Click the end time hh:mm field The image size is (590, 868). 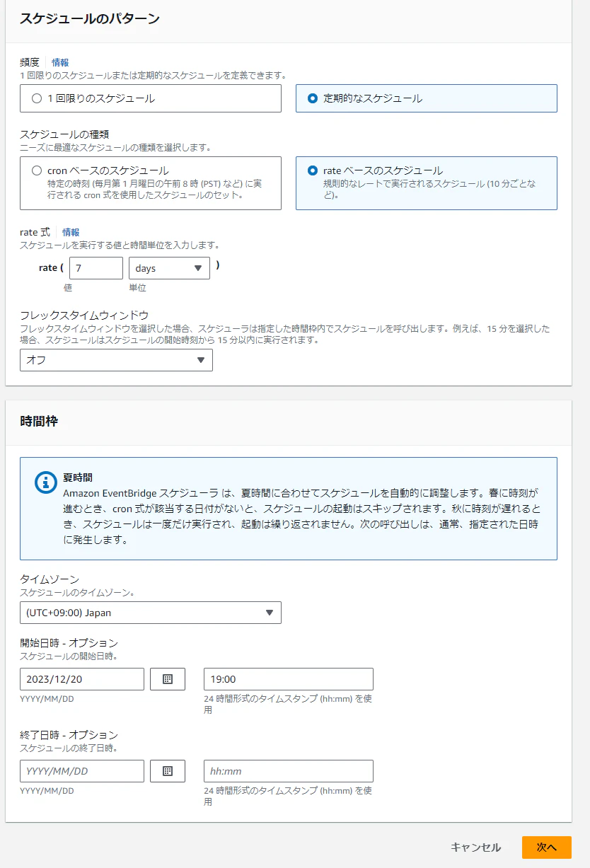[289, 771]
